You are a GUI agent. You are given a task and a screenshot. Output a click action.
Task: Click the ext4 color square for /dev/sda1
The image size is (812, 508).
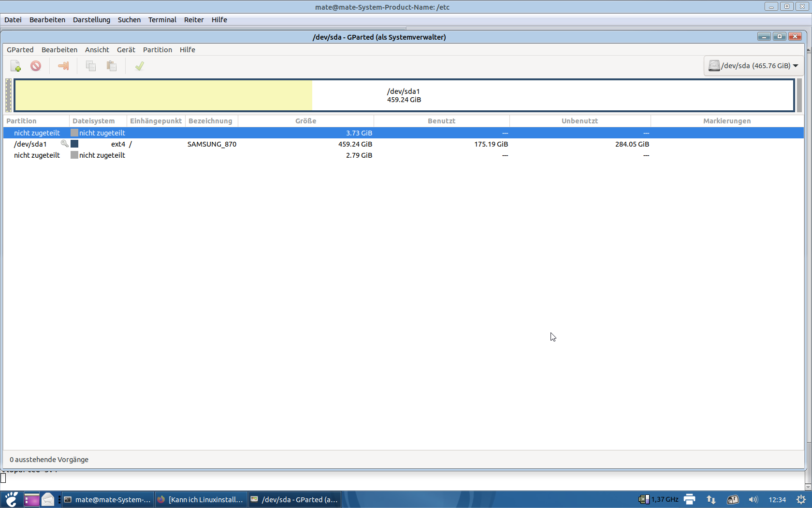(74, 144)
